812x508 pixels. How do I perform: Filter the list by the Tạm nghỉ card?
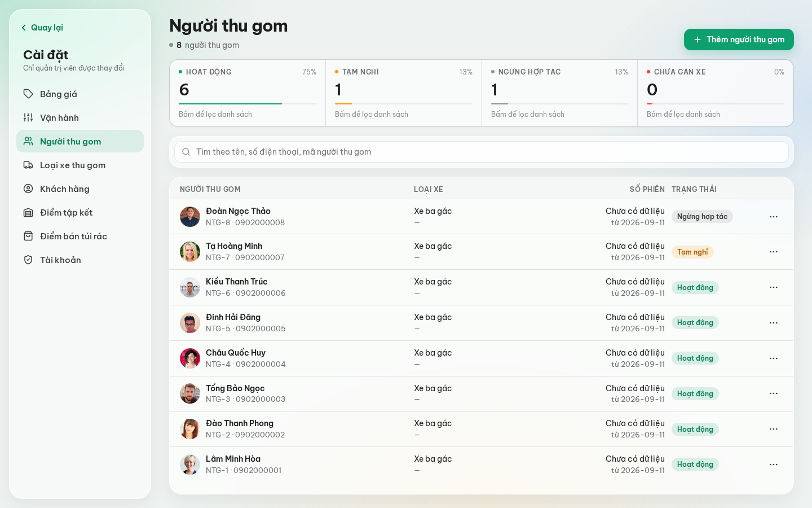[404, 93]
